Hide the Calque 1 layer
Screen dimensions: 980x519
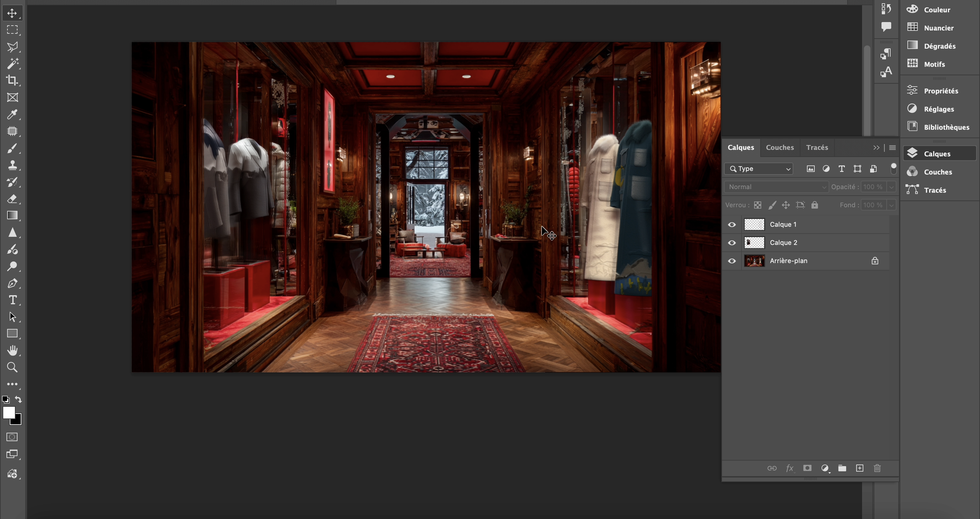(x=731, y=225)
